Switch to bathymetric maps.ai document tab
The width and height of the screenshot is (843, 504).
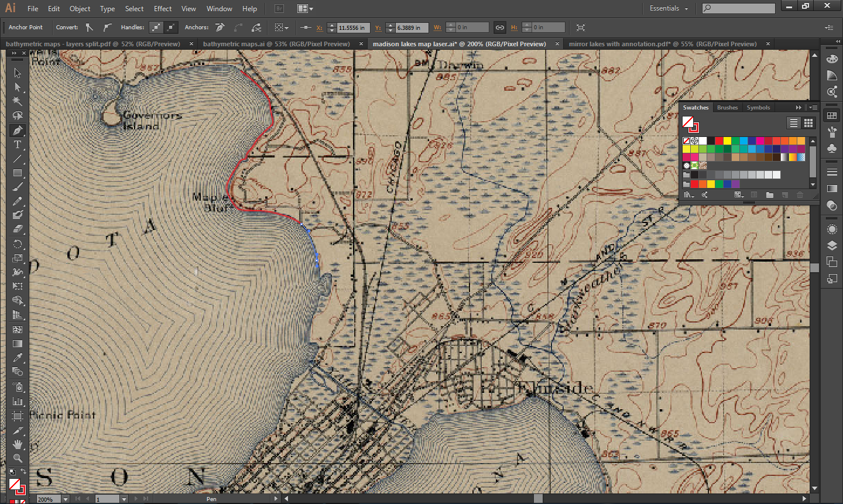click(276, 44)
